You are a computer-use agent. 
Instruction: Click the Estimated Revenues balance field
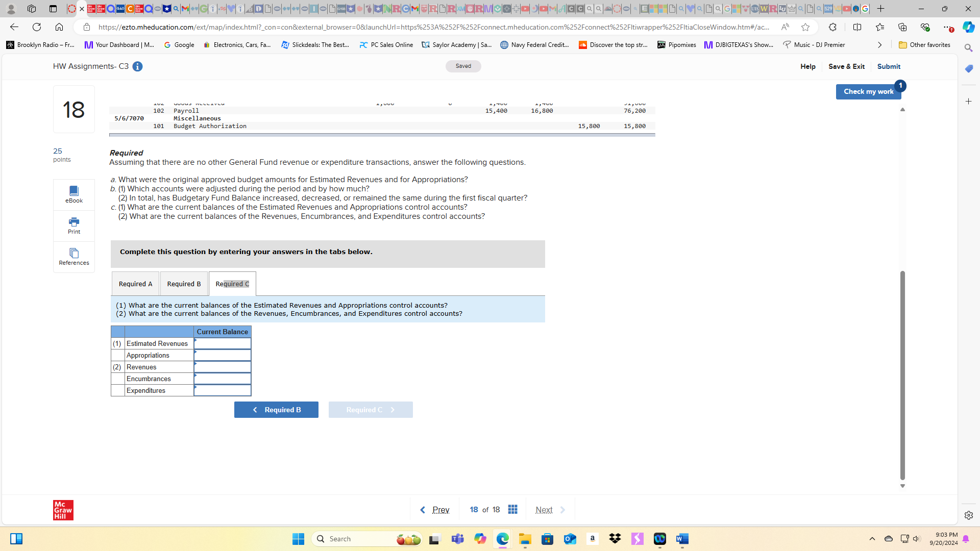pos(223,344)
